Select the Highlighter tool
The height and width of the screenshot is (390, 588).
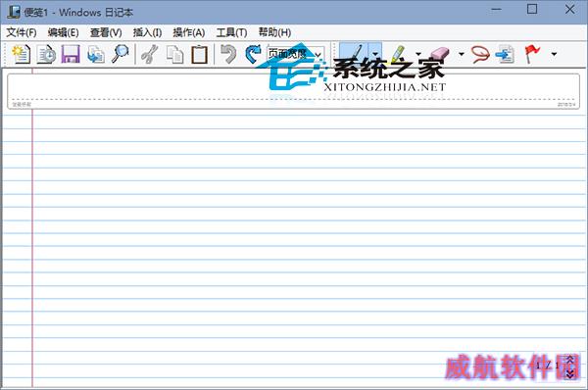(398, 54)
